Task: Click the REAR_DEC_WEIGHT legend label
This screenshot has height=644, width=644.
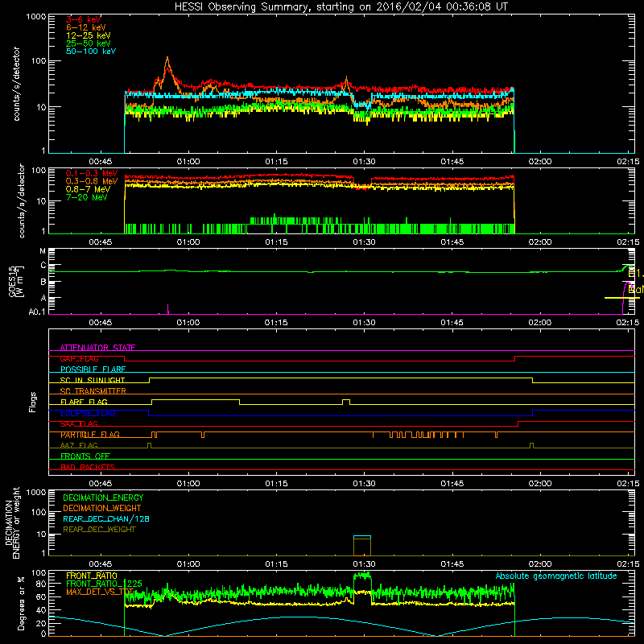Action: pyautogui.click(x=99, y=530)
